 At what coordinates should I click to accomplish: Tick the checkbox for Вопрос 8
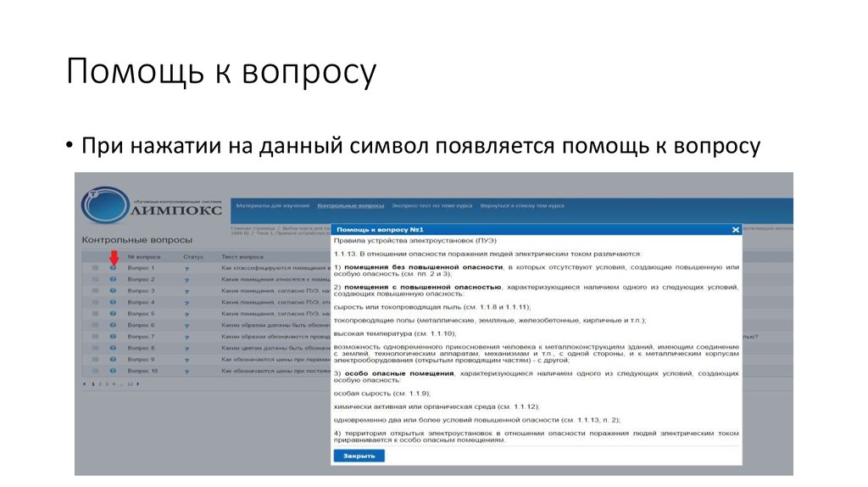click(x=95, y=348)
